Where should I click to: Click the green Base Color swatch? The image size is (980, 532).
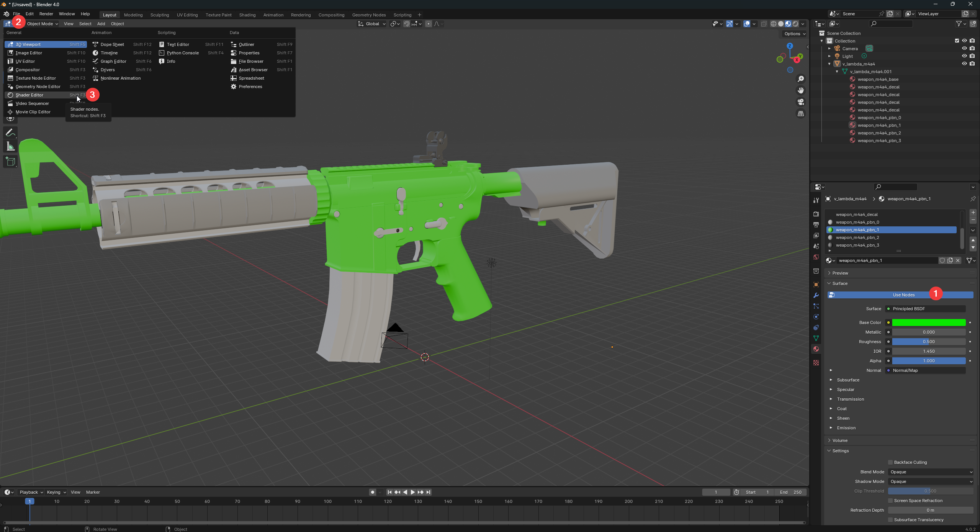coord(929,322)
